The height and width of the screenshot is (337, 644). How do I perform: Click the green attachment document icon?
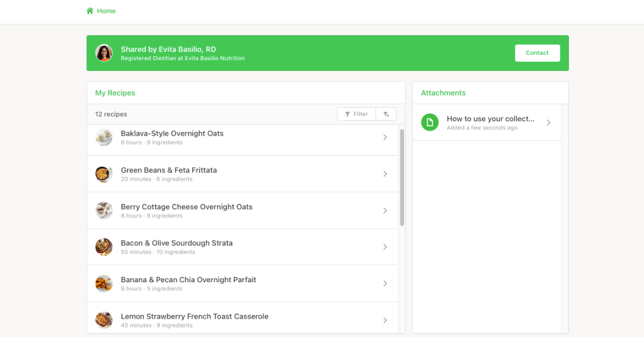(430, 122)
